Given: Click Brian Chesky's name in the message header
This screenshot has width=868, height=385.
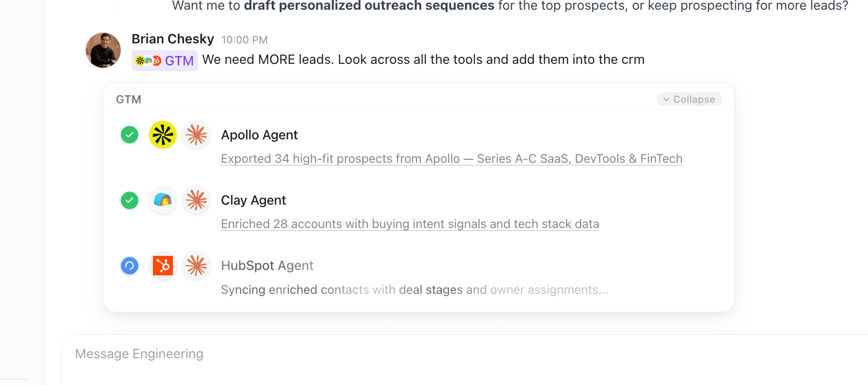Looking at the screenshot, I should pyautogui.click(x=173, y=38).
